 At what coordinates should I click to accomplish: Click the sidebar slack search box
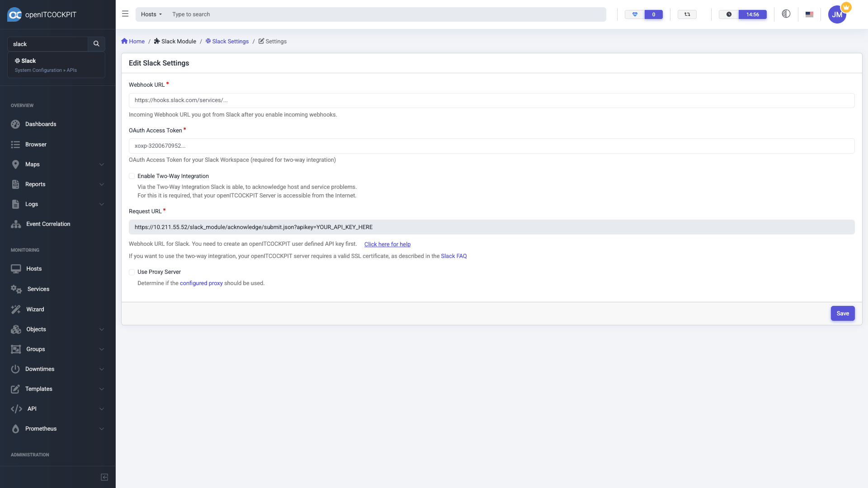(47, 44)
